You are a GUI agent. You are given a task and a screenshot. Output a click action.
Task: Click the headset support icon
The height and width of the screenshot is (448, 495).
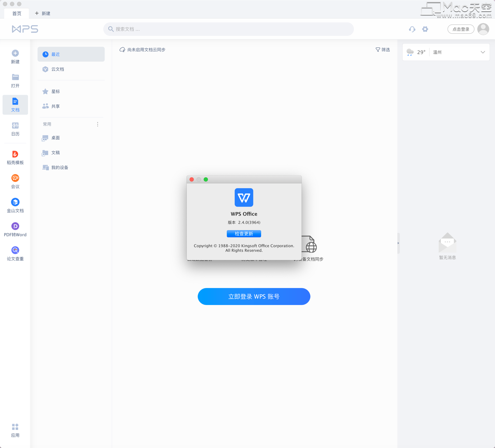(x=412, y=29)
